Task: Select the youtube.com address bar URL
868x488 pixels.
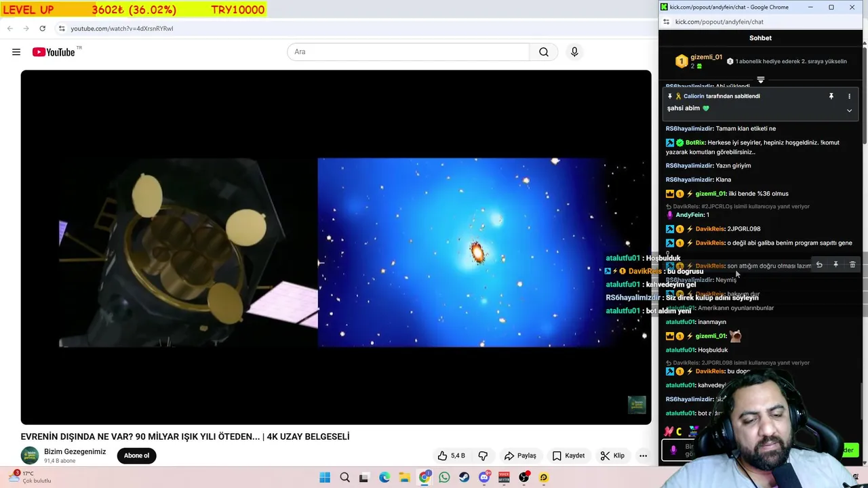Action: coord(122,28)
